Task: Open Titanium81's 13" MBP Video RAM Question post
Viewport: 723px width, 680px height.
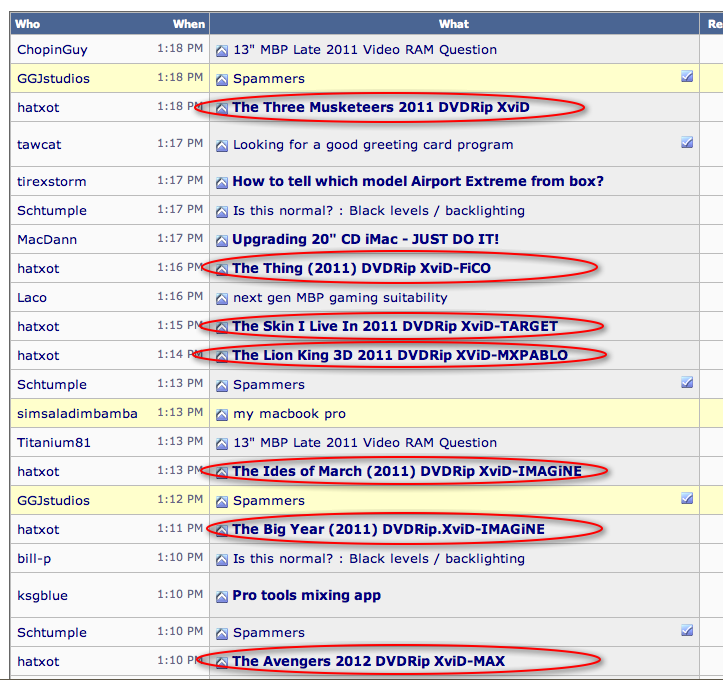Action: pyautogui.click(x=365, y=443)
